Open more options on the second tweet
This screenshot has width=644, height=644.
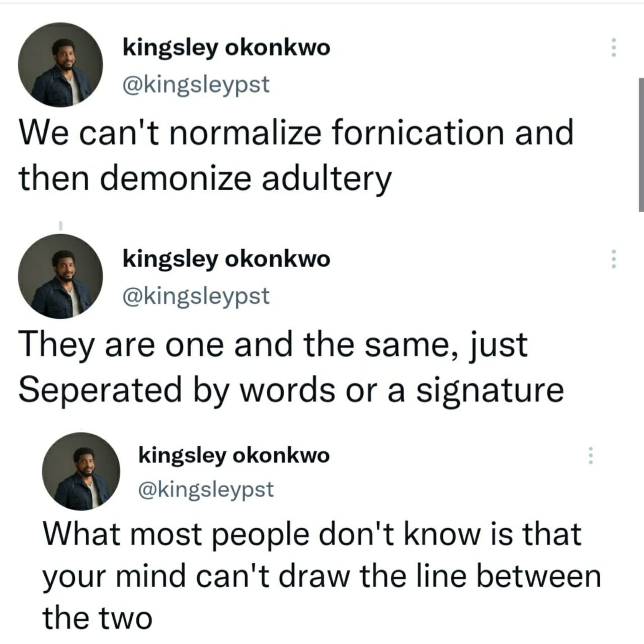click(613, 259)
